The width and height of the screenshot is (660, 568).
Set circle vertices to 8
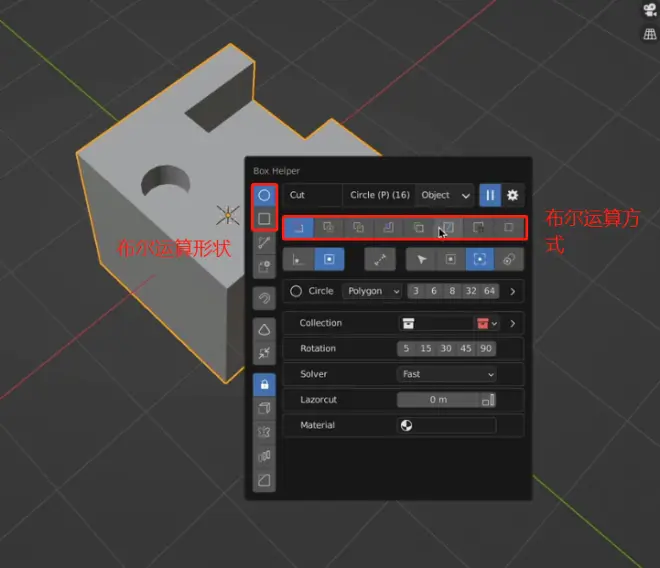[x=452, y=291]
